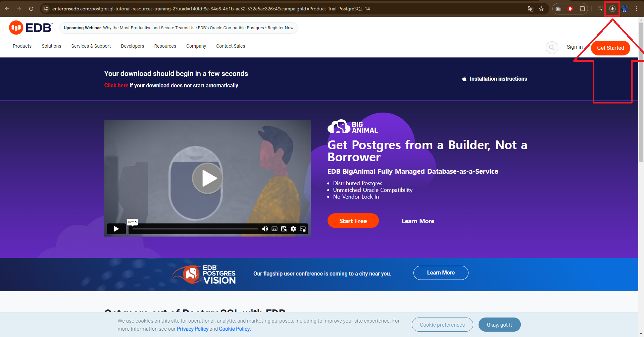644x337 pixels.
Task: Click Learn More in the Postgres Vision banner
Action: point(441,273)
